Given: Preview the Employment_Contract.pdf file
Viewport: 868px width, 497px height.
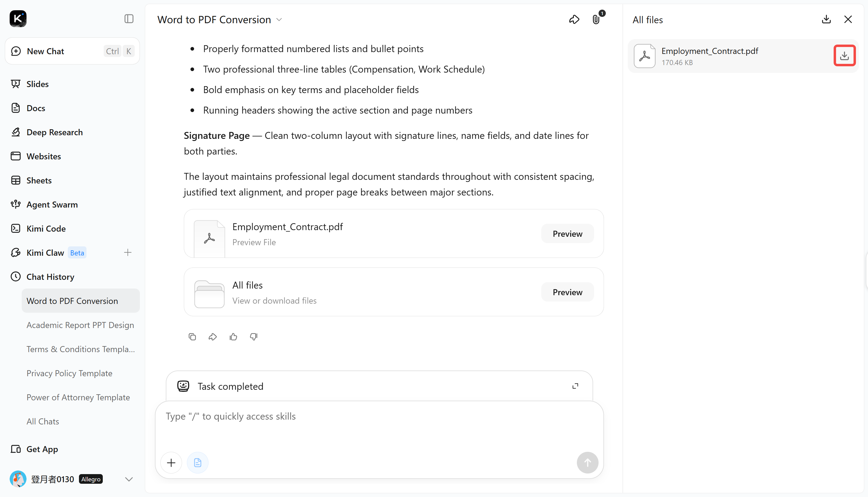Looking at the screenshot, I should click(567, 234).
